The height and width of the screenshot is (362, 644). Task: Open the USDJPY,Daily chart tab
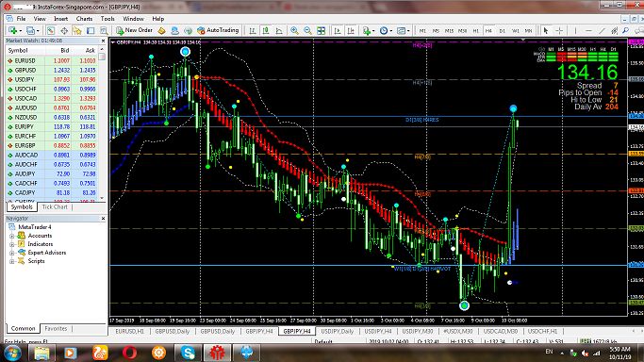(338, 331)
